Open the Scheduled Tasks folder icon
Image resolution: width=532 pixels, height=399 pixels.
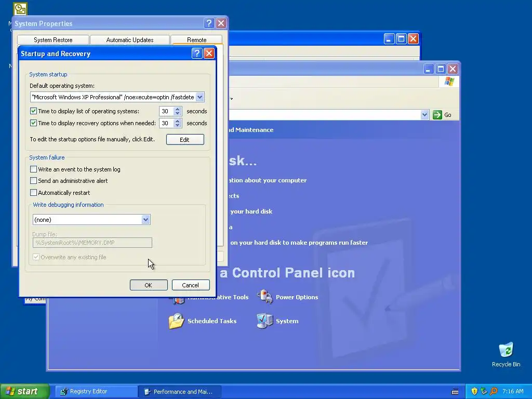[176, 321]
